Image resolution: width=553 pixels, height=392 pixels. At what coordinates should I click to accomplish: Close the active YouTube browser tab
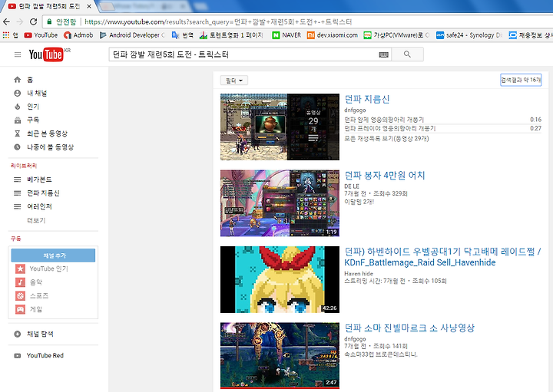[x=89, y=6]
